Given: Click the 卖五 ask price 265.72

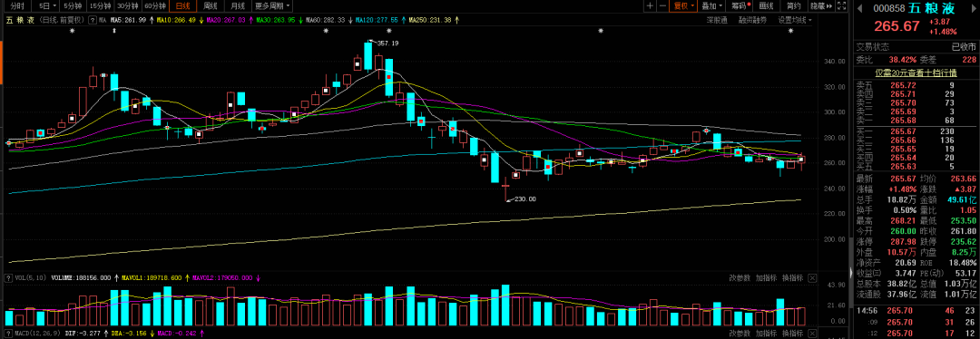Looking at the screenshot, I should 903,85.
